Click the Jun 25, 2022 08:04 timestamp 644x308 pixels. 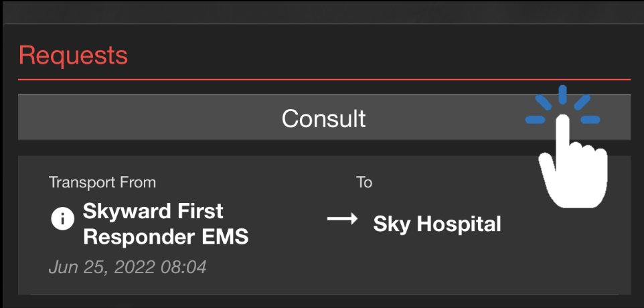[127, 267]
